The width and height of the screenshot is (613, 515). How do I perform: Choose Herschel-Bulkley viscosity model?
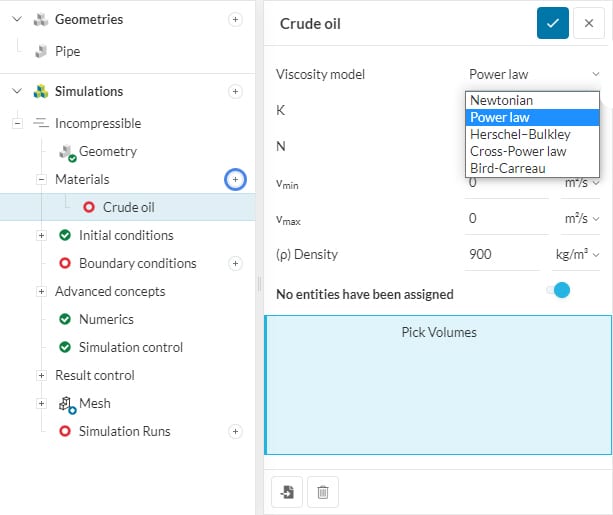[x=519, y=134]
